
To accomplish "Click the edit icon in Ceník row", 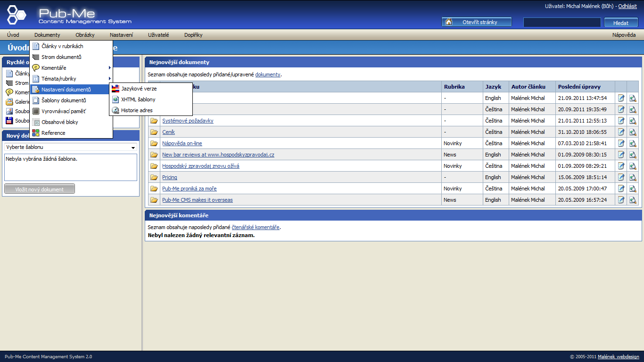I will 621,132.
